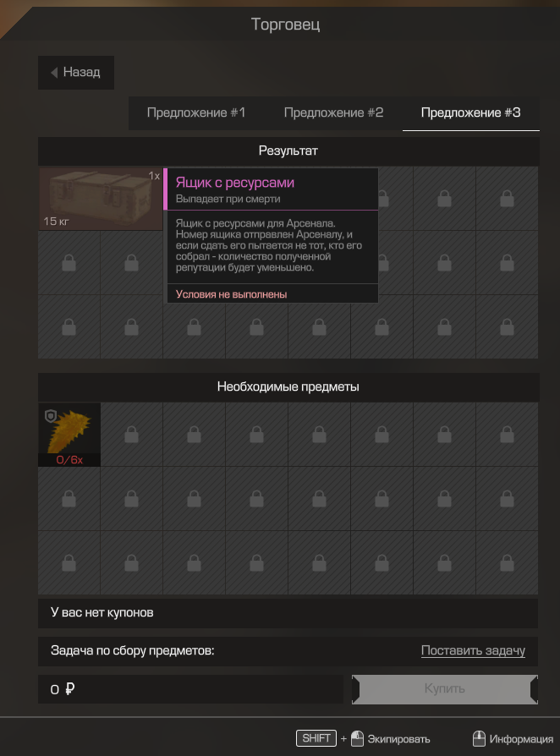Open the Предложение #1 tab
Viewport: 560px width, 756px height.
(x=196, y=112)
